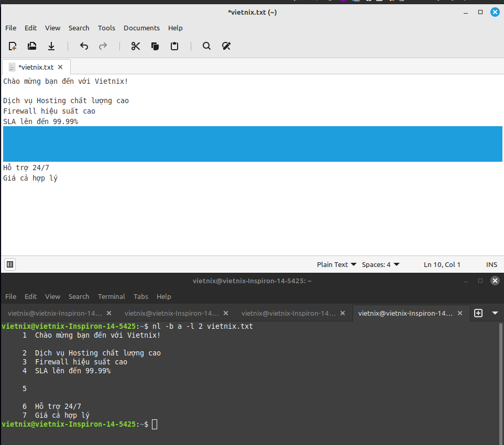Open the terminal Search menu
Image resolution: width=504 pixels, height=445 pixels.
pos(79,296)
